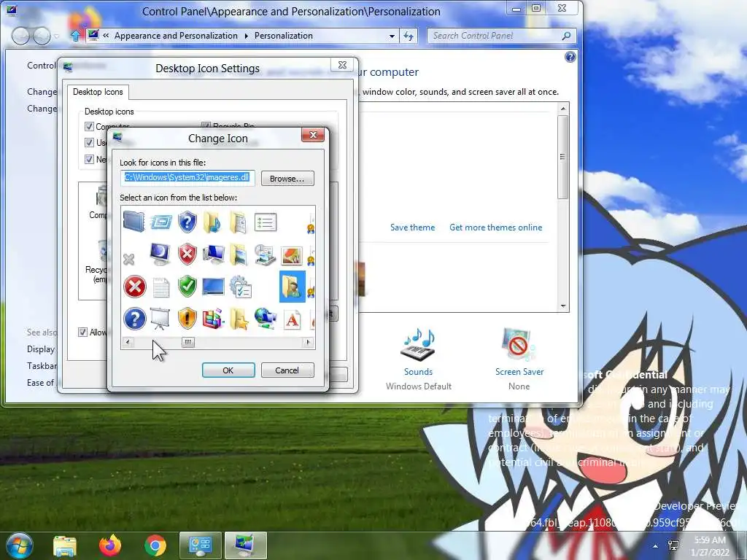
Task: Choose the projector screen icon
Action: coord(160,319)
